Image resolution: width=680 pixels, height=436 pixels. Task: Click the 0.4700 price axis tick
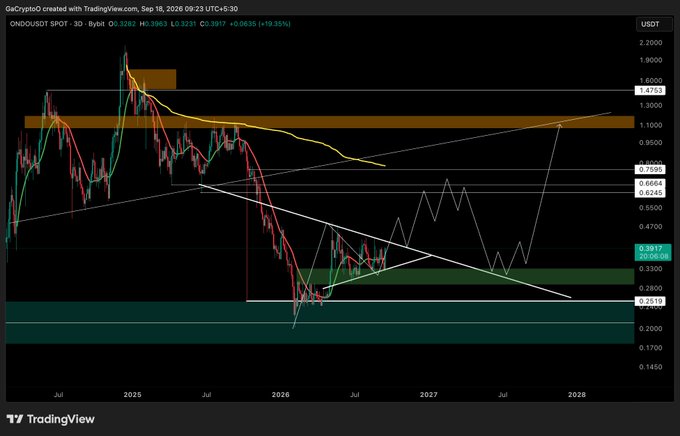tap(650, 226)
